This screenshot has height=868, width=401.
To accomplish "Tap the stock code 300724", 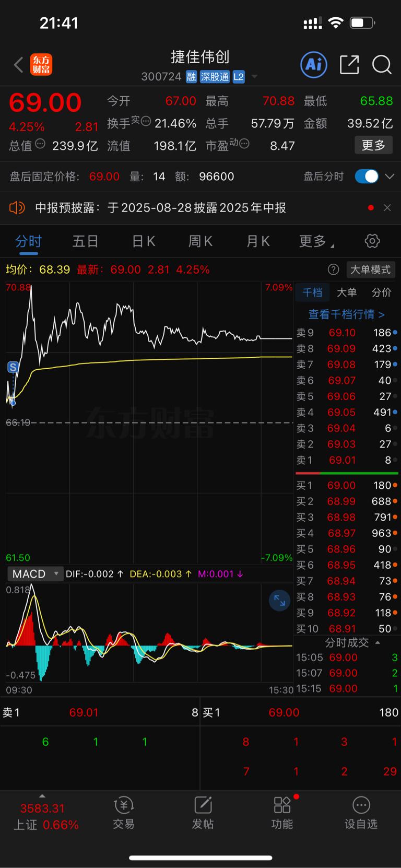I will (x=161, y=77).
